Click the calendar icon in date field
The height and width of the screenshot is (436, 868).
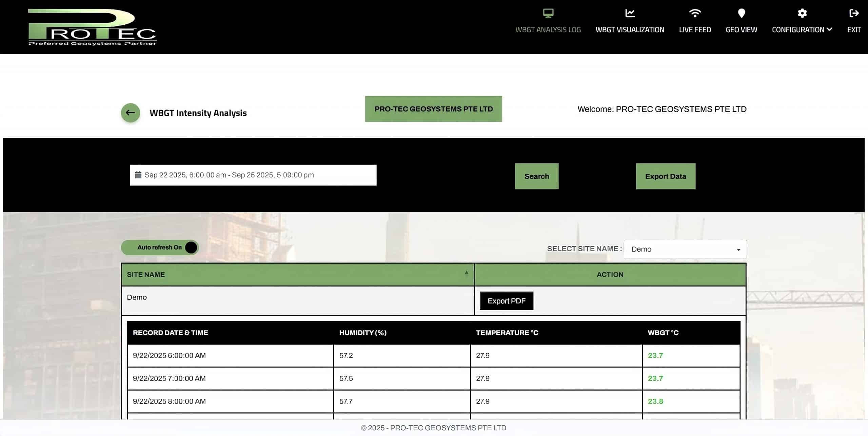(x=138, y=175)
